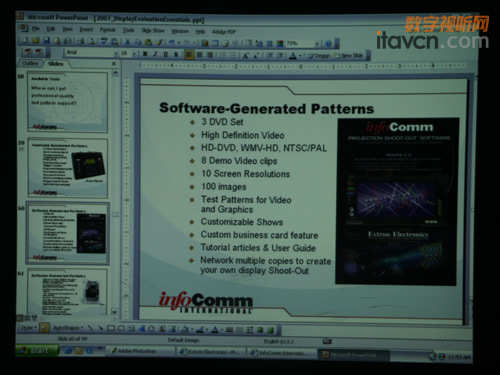
Task: Click the Increase Font Size icon
Action: (x=245, y=55)
